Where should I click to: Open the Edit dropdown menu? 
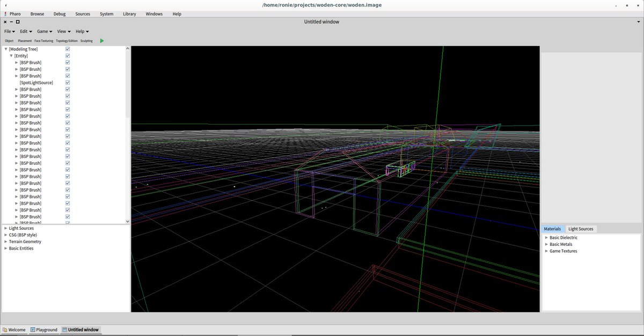point(26,32)
